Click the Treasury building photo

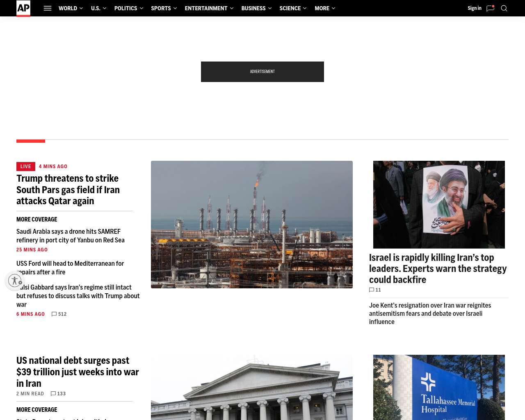(252, 388)
